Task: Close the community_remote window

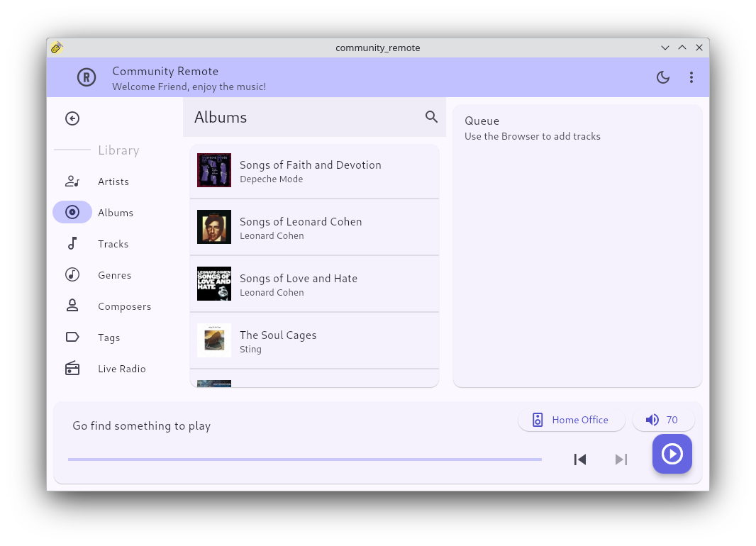Action: coord(699,48)
